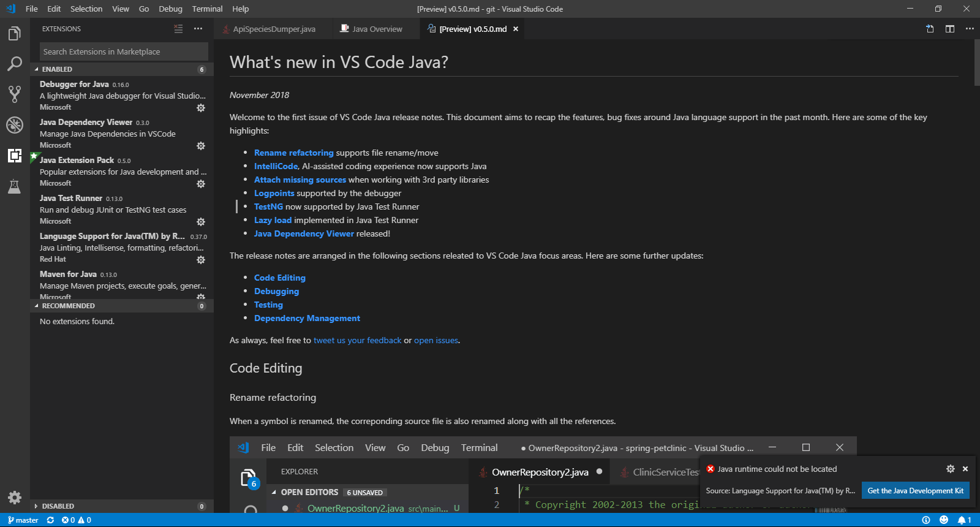Synchronize changes in the status bar
Viewport: 980px width, 527px height.
pos(50,520)
